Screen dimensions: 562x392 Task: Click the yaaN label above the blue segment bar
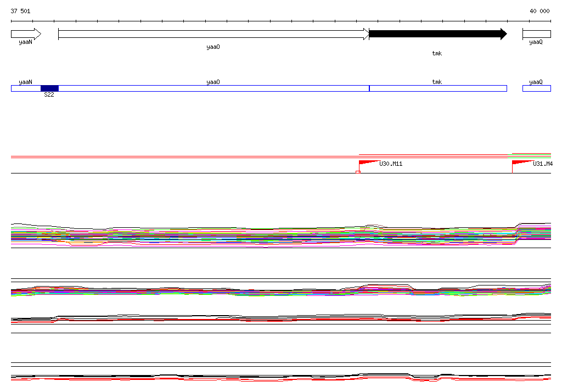25,82
